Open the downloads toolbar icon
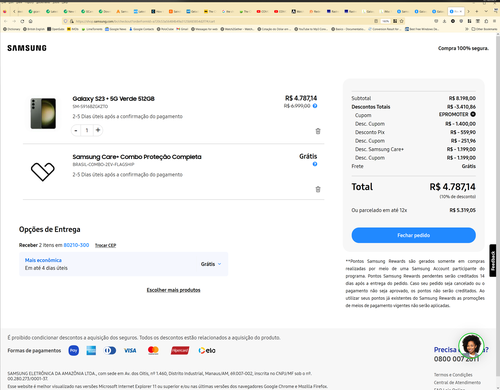Screen dimensions: 500x390 [444, 21]
